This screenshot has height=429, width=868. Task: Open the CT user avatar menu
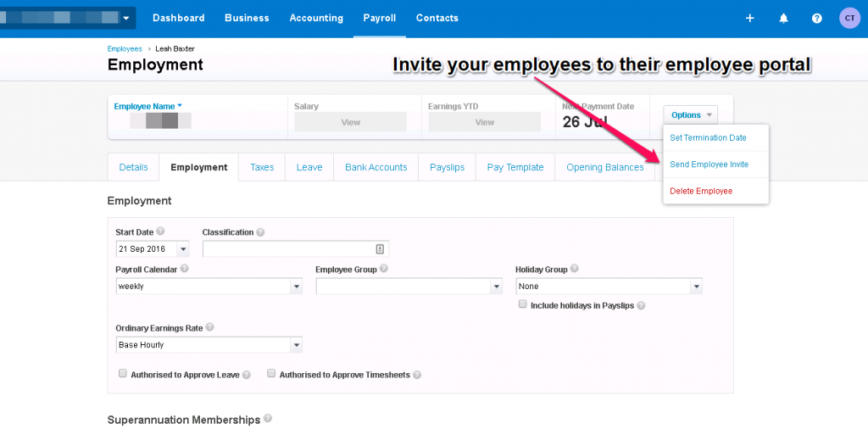[849, 19]
